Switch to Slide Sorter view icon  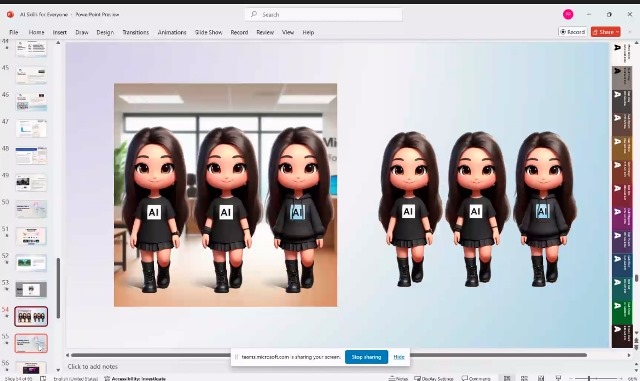tap(524, 379)
